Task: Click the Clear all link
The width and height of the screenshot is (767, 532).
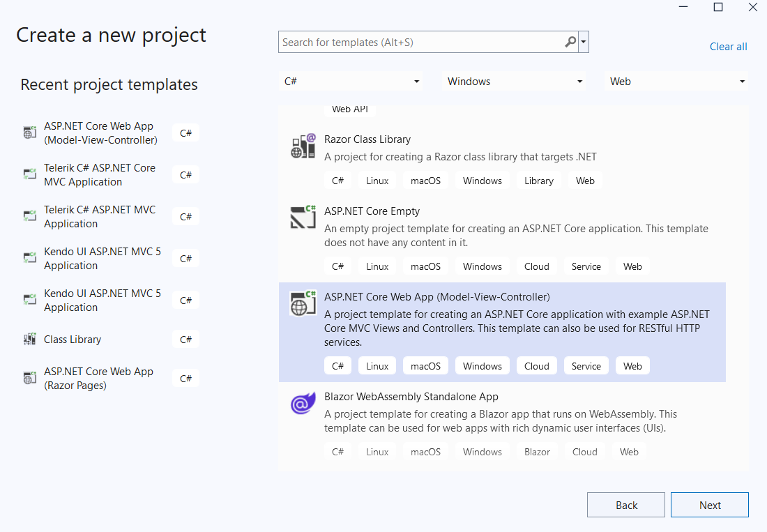Action: (728, 46)
